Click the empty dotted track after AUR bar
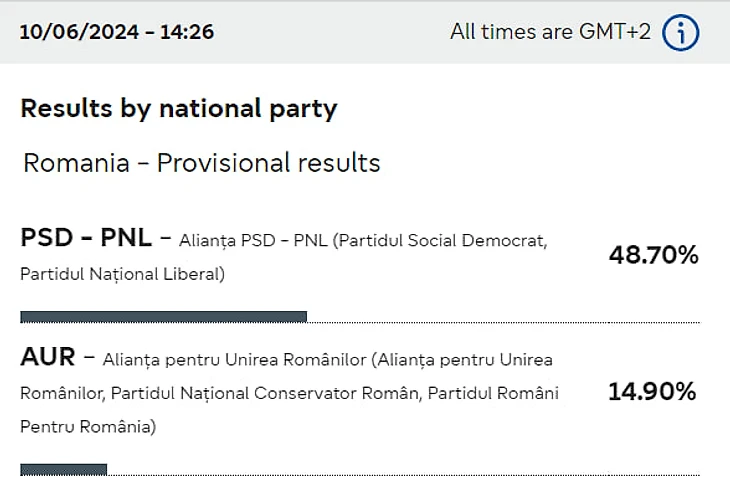Screen dimensions: 730x498 402,473
